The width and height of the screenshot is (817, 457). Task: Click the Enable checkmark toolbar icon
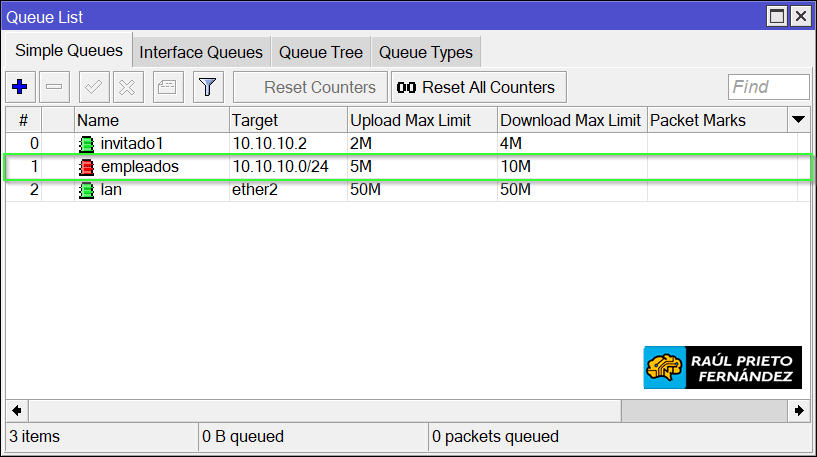(95, 87)
